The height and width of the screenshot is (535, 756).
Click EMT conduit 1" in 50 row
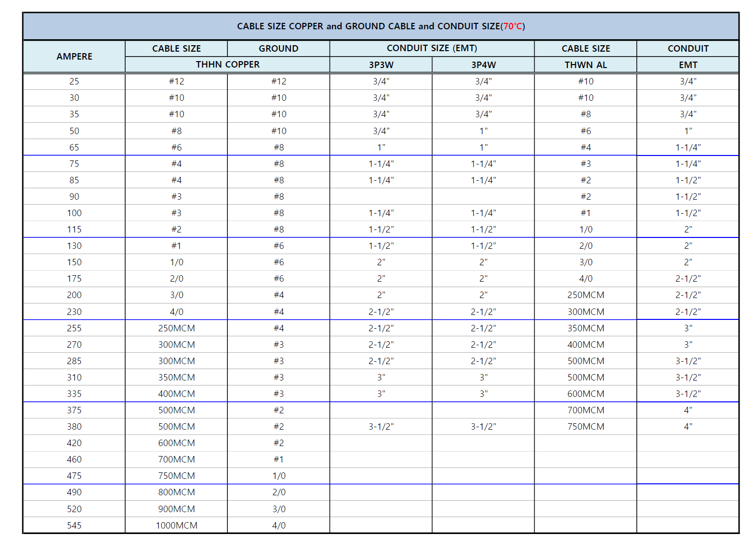688,131
